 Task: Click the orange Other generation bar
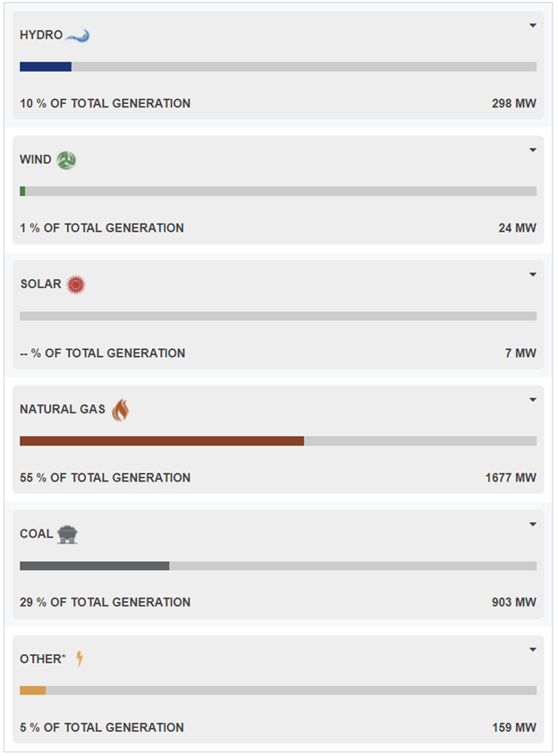(x=33, y=691)
